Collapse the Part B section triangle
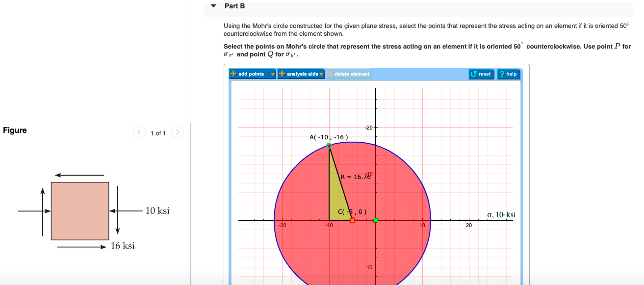644x285 pixels. point(212,5)
